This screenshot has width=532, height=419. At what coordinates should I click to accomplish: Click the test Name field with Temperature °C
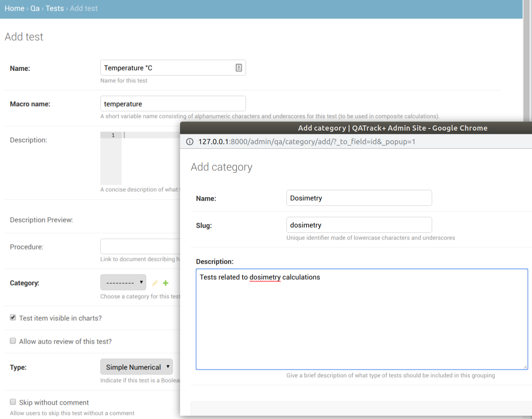pos(173,68)
